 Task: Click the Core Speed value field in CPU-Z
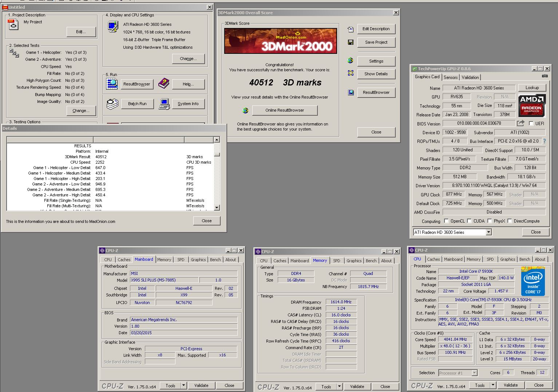click(x=455, y=339)
